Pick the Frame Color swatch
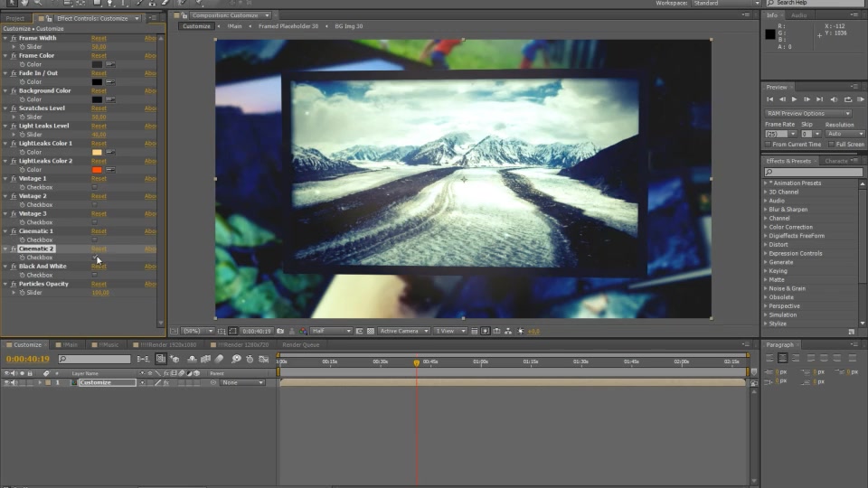Screen dimensions: 868x488 (x=97, y=64)
